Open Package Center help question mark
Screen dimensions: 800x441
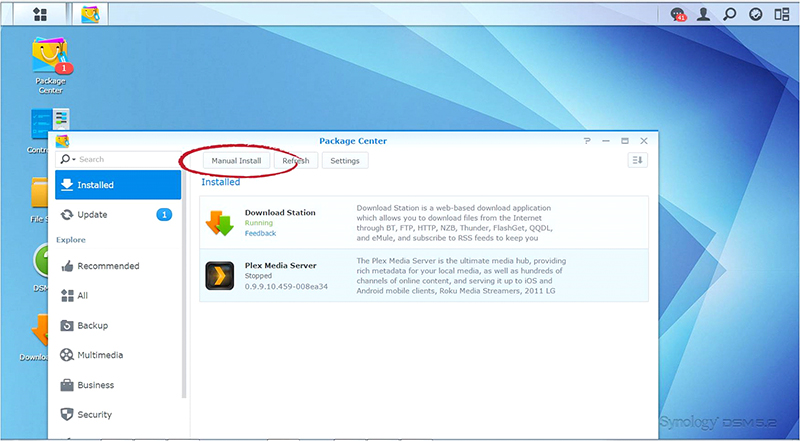[587, 141]
